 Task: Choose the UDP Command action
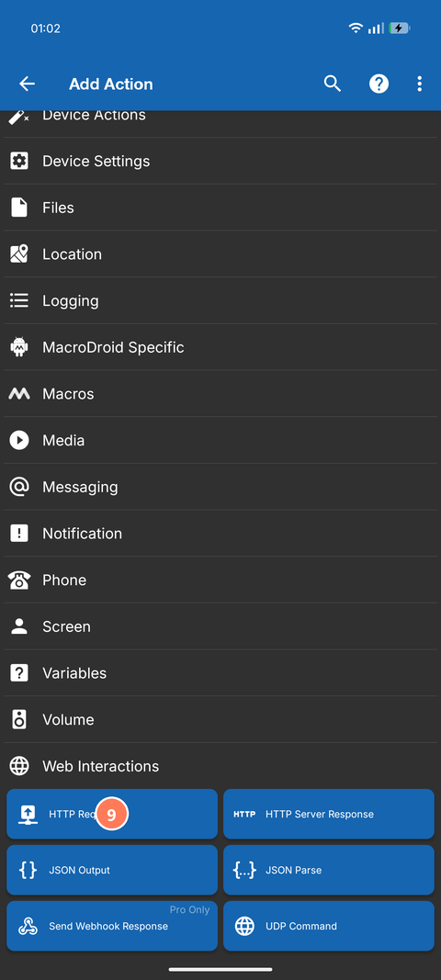[328, 926]
